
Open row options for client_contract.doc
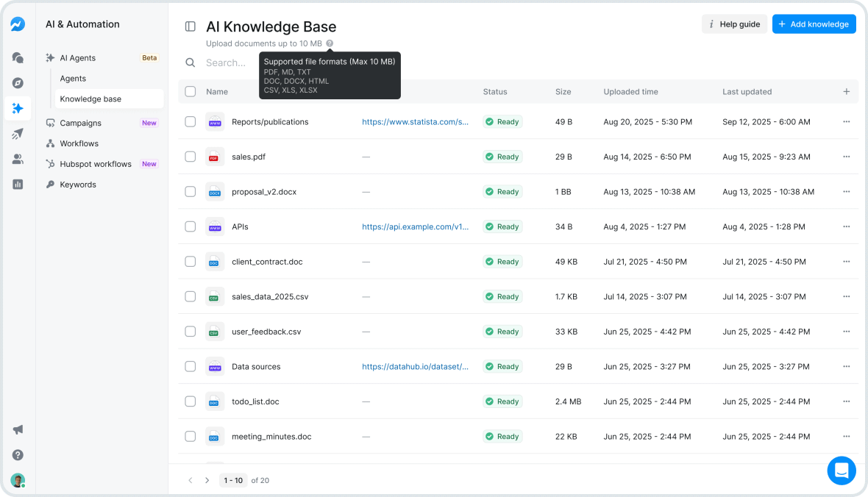coord(847,261)
